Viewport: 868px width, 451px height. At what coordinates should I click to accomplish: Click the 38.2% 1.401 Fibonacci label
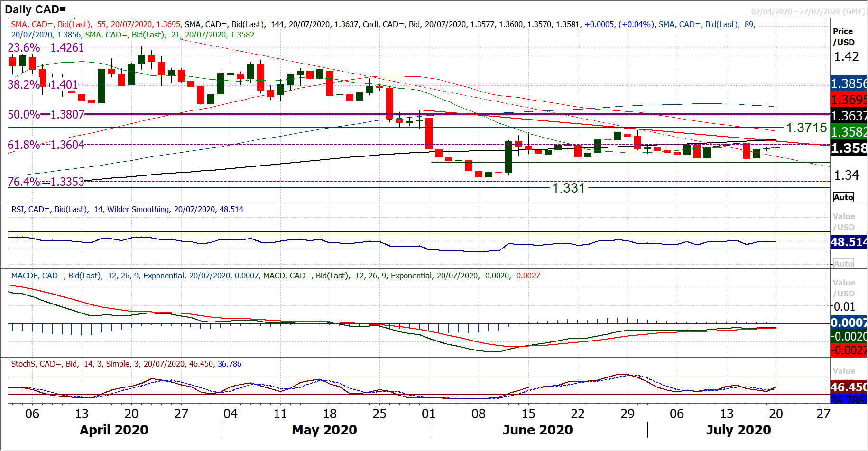(43, 85)
